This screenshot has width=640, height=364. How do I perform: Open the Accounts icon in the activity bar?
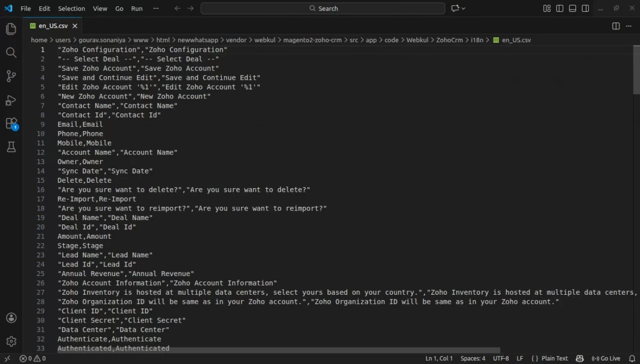11,318
